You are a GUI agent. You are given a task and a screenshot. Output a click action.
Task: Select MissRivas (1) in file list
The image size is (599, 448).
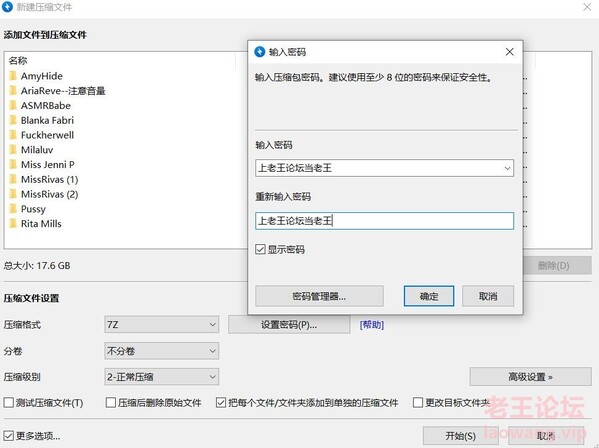pos(50,180)
